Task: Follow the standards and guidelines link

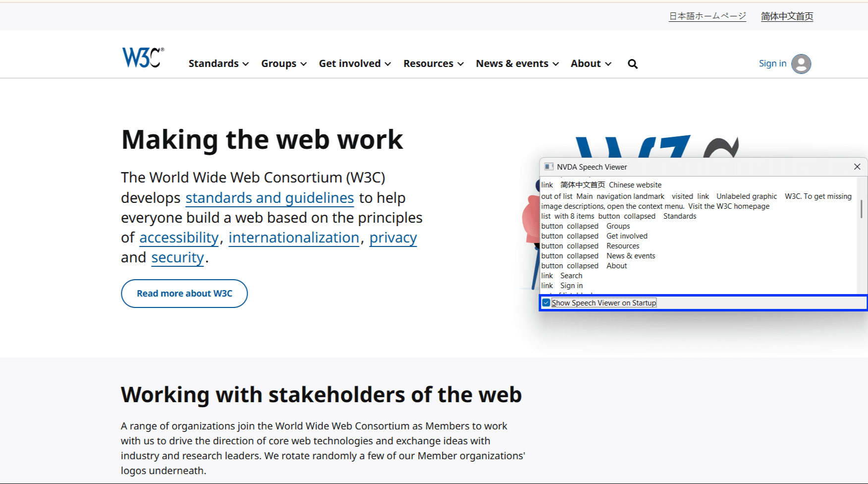Action: coord(270,198)
